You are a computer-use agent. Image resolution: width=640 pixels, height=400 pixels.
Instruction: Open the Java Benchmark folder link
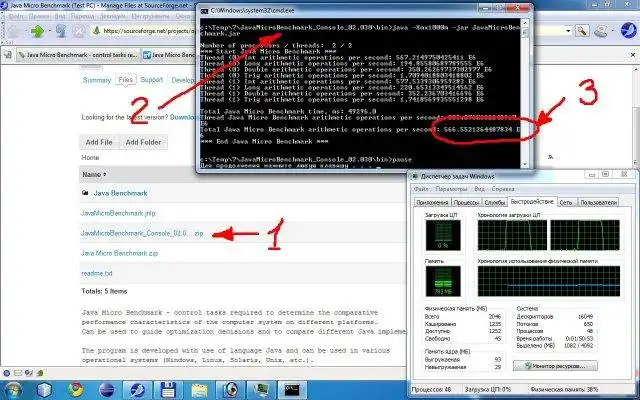pyautogui.click(x=120, y=193)
